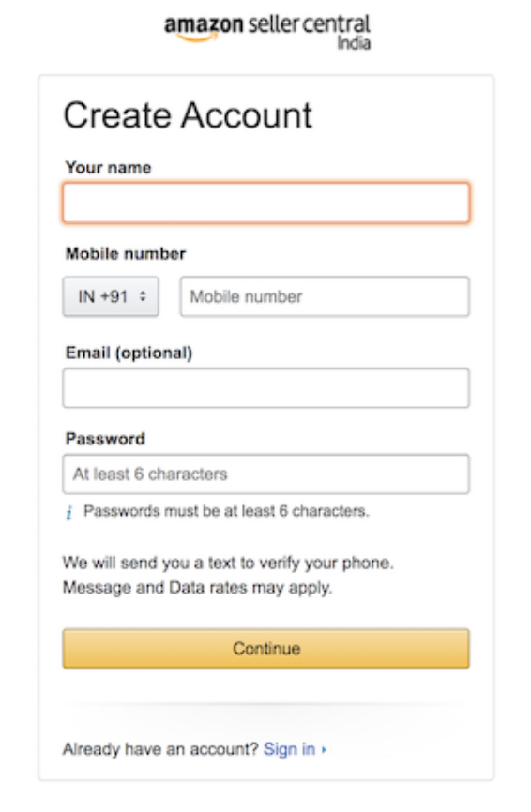531x812 pixels.
Task: Click the Password field with placeholder text
Action: coord(266,474)
